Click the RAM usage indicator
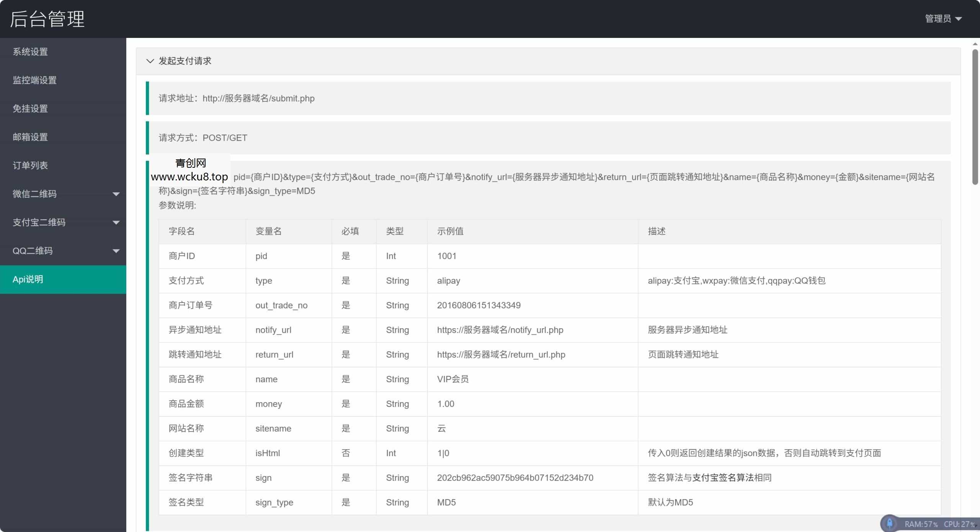 pos(921,524)
